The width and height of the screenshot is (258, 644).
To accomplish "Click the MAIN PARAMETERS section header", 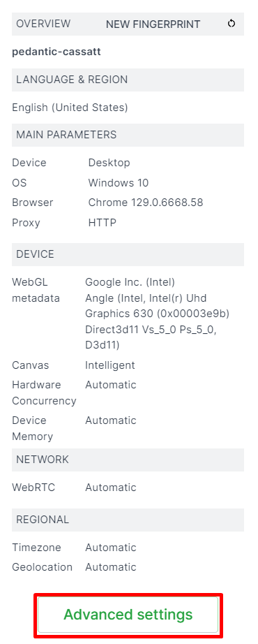I will pos(128,135).
